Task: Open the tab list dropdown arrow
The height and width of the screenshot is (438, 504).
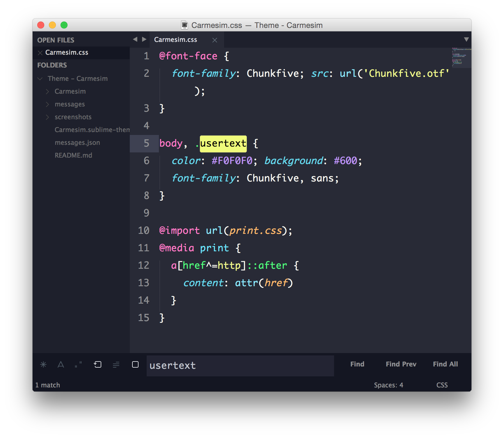Action: coord(466,39)
